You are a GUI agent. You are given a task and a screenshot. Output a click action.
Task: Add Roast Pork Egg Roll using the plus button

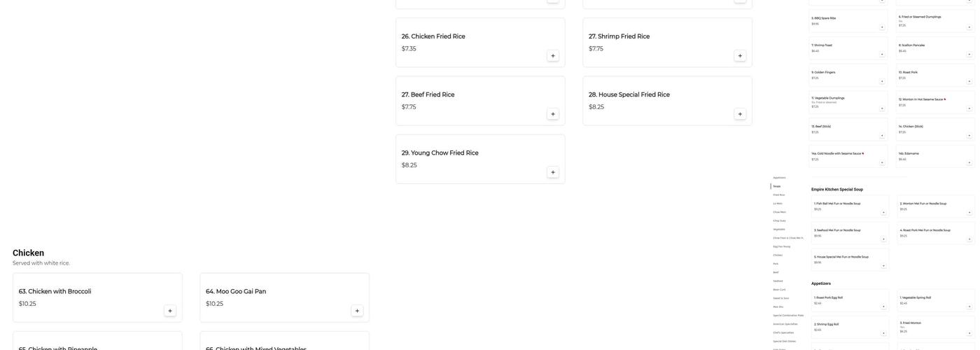[883, 307]
